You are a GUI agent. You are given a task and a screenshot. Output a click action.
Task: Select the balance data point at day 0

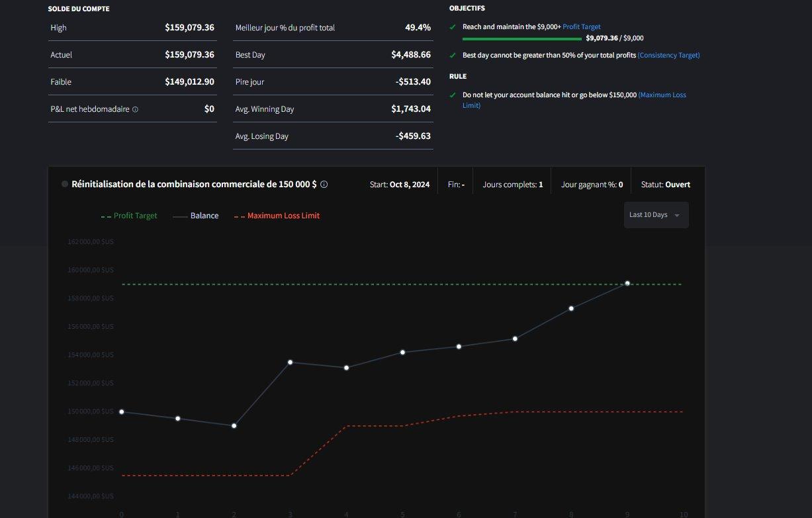(x=121, y=411)
